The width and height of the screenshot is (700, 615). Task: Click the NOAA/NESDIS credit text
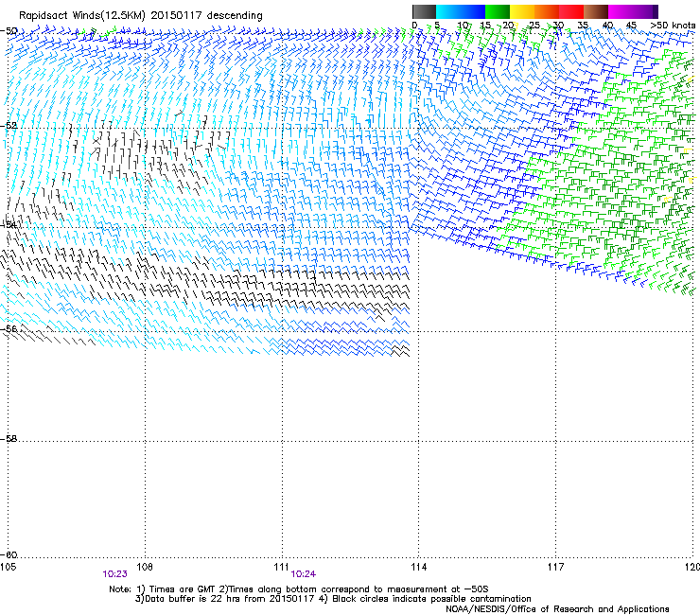tap(557, 609)
